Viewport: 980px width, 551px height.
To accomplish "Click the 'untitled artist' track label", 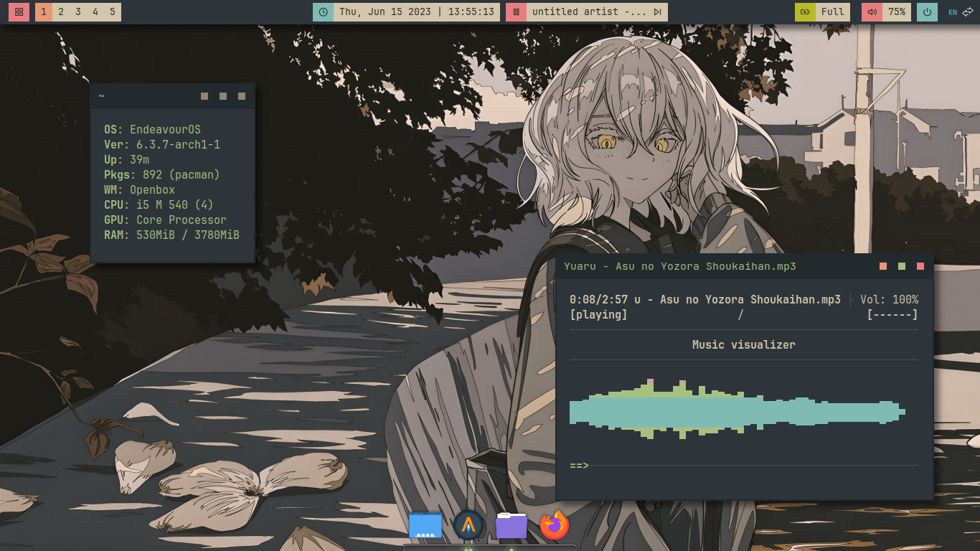I will coord(588,12).
